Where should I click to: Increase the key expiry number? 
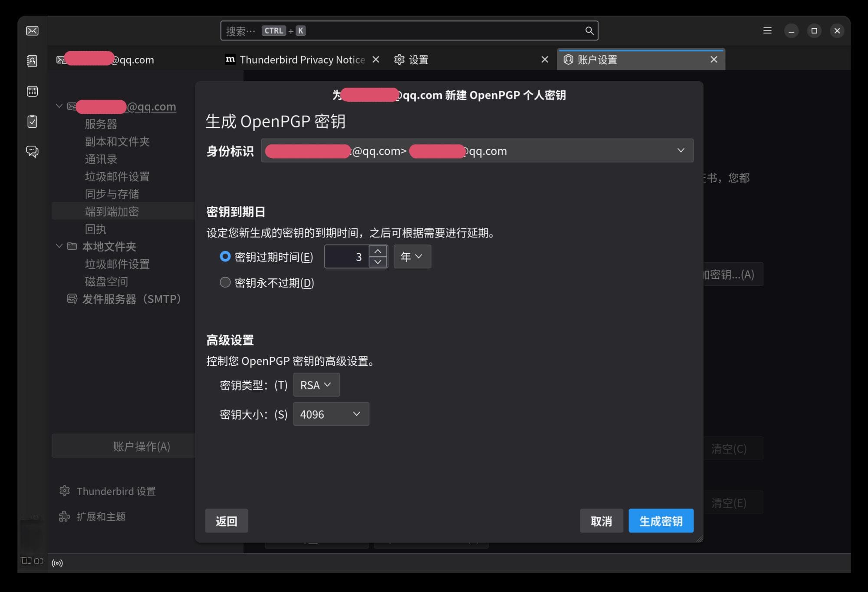pos(378,251)
